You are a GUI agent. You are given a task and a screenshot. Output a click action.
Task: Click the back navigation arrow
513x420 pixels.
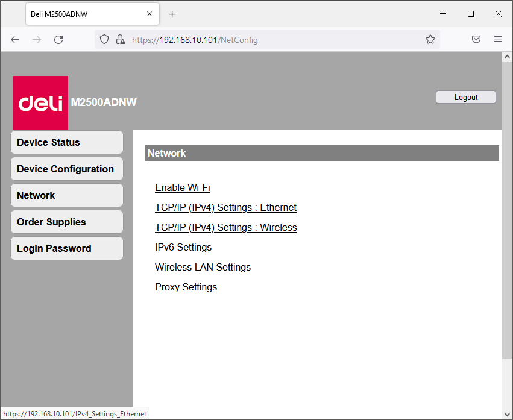pos(15,40)
